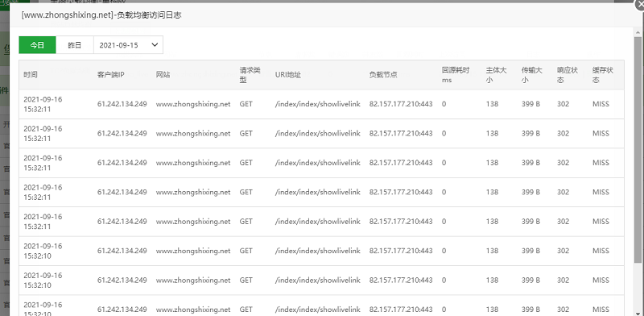The width and height of the screenshot is (644, 316).
Task: Click the 缓存状态 column header
Action: coord(602,75)
